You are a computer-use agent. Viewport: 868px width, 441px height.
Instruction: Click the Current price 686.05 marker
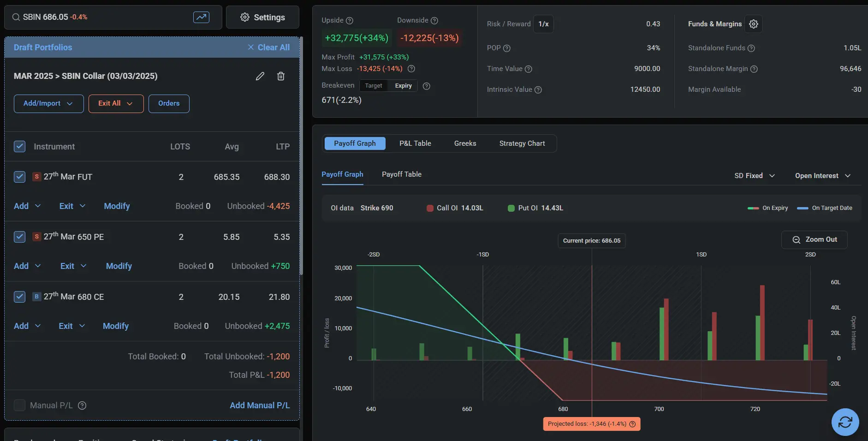591,240
